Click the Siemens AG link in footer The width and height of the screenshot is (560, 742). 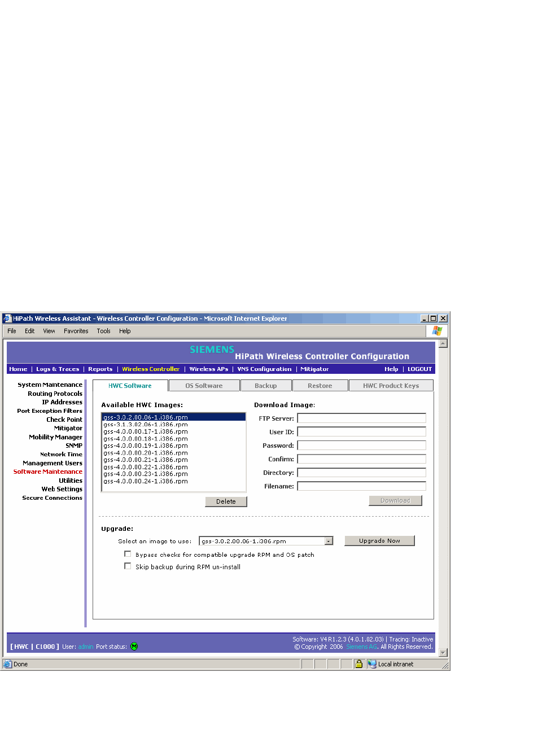(361, 647)
